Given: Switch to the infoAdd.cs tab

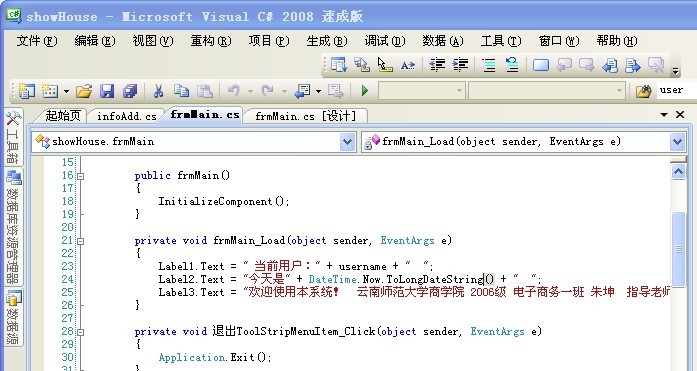Looking at the screenshot, I should [127, 116].
